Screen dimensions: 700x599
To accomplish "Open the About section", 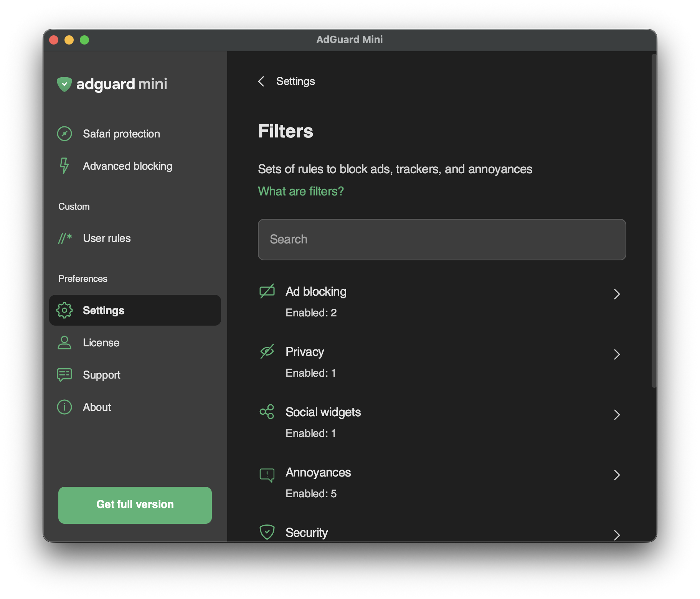I will click(97, 407).
